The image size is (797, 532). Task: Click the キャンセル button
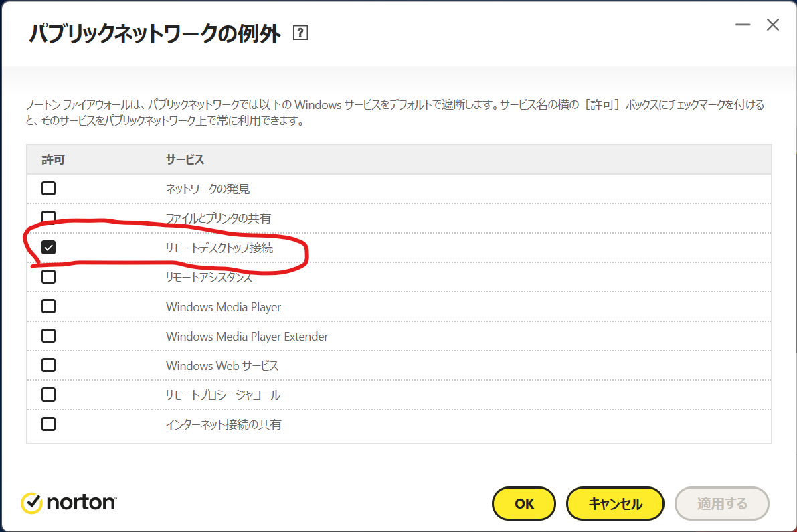(x=615, y=503)
